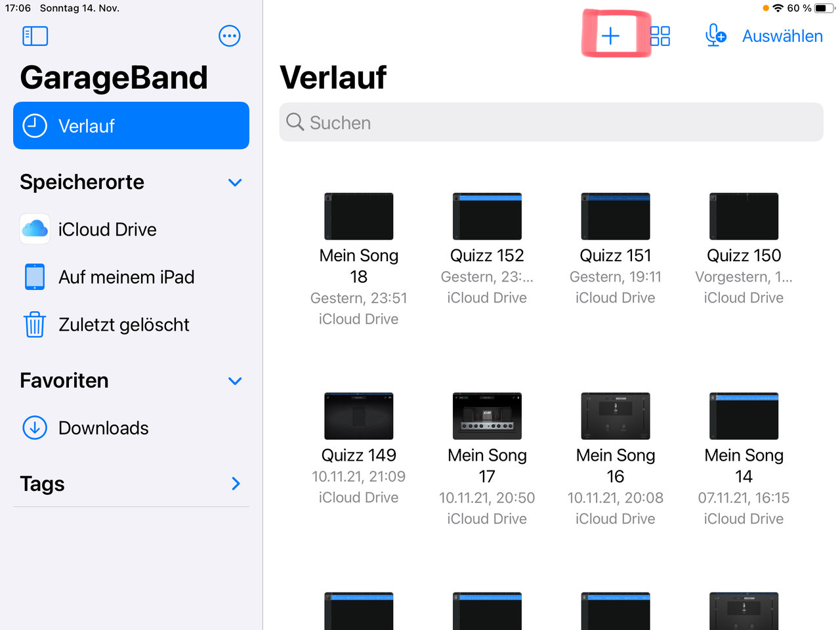Open the ellipsis more options menu
Viewport: 840px width, 630px height.
tap(229, 36)
